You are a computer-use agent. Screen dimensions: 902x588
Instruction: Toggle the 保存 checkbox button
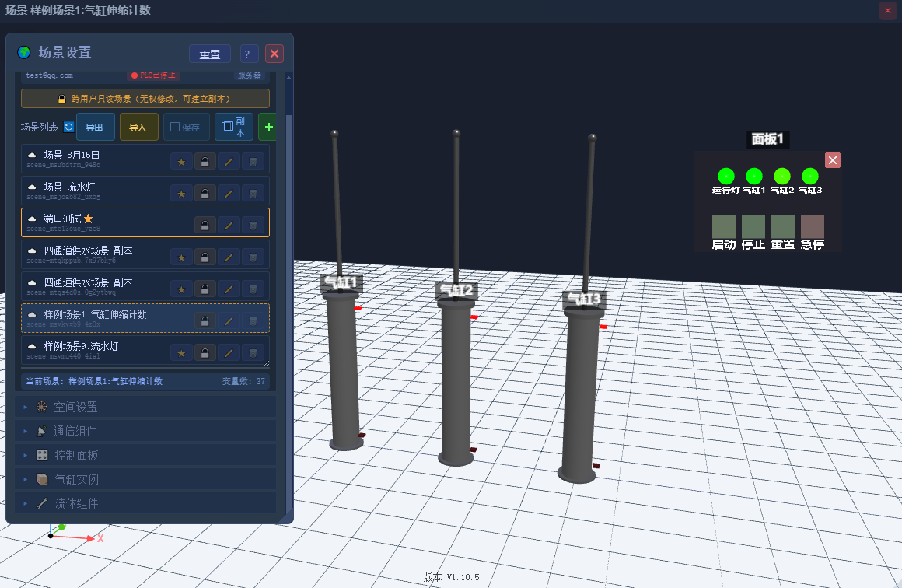187,127
